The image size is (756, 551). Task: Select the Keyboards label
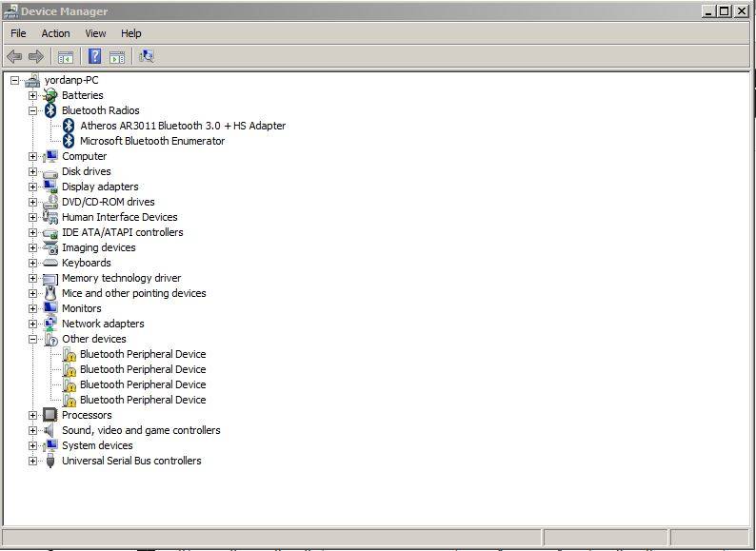tap(87, 264)
